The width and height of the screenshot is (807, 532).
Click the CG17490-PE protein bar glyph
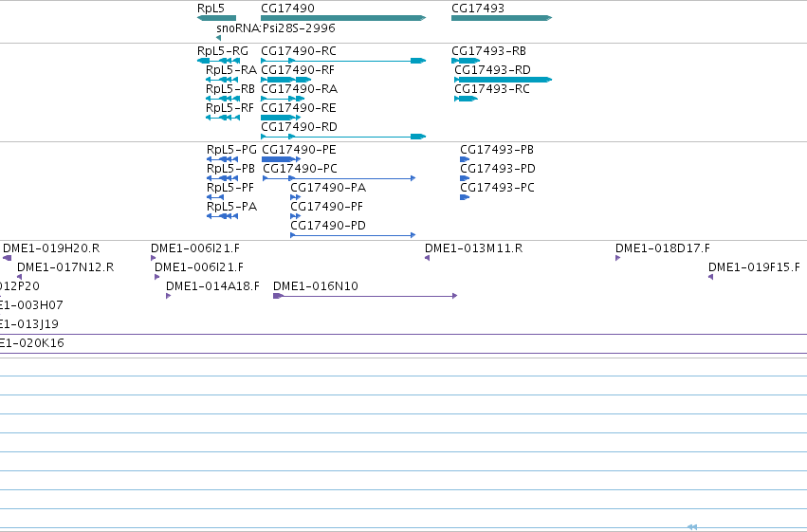[x=281, y=159]
